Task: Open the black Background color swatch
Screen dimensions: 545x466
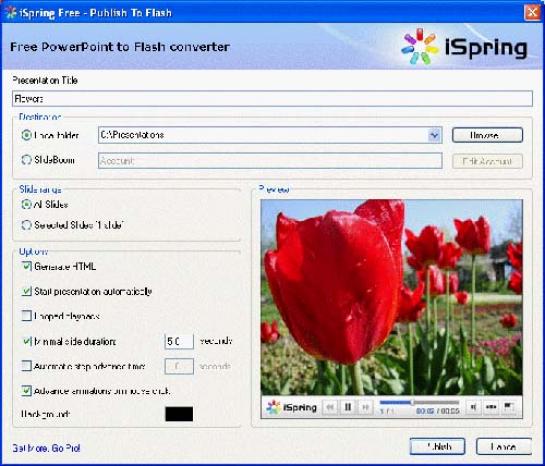Action: click(x=179, y=414)
